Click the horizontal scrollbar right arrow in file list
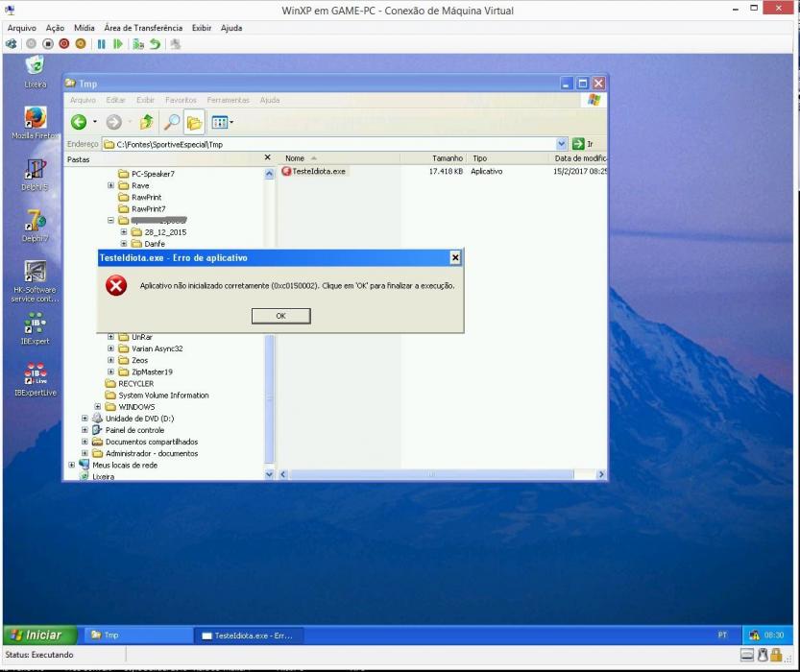The image size is (800, 672). click(x=601, y=474)
